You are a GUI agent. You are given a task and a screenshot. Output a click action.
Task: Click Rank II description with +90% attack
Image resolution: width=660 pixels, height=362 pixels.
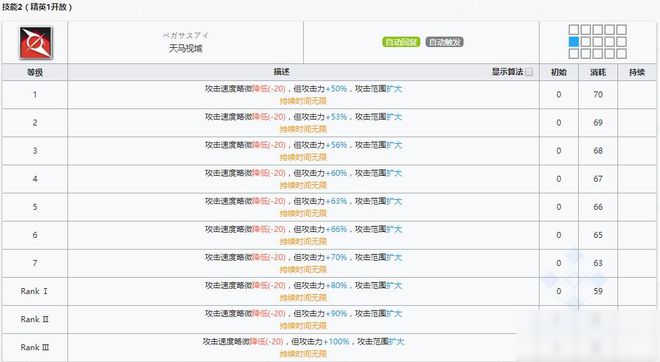click(303, 319)
